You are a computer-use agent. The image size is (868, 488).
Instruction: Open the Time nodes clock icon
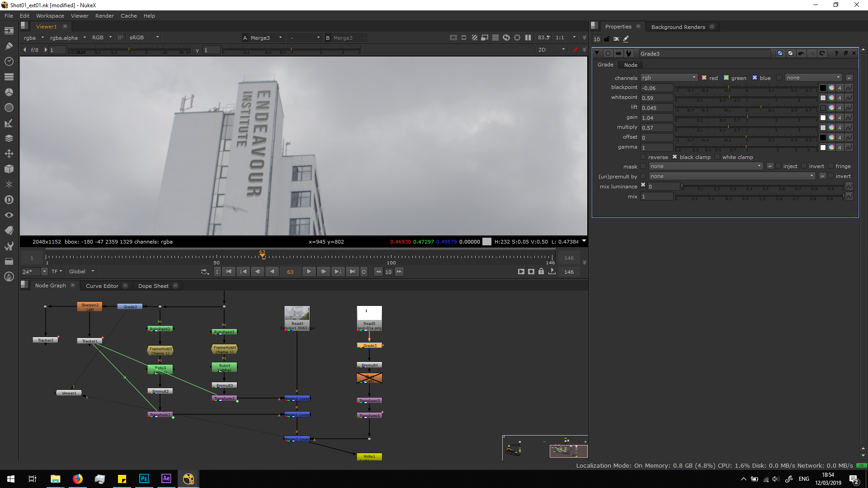[9, 61]
